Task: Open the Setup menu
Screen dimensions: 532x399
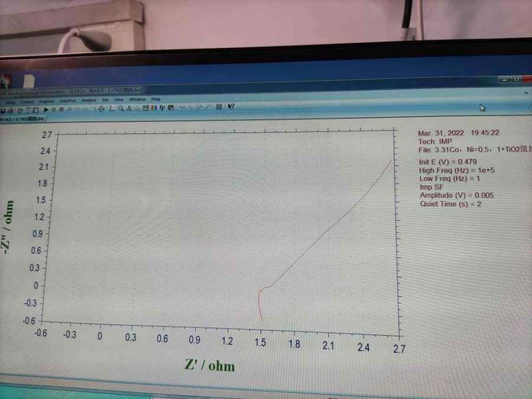Action: pos(10,102)
